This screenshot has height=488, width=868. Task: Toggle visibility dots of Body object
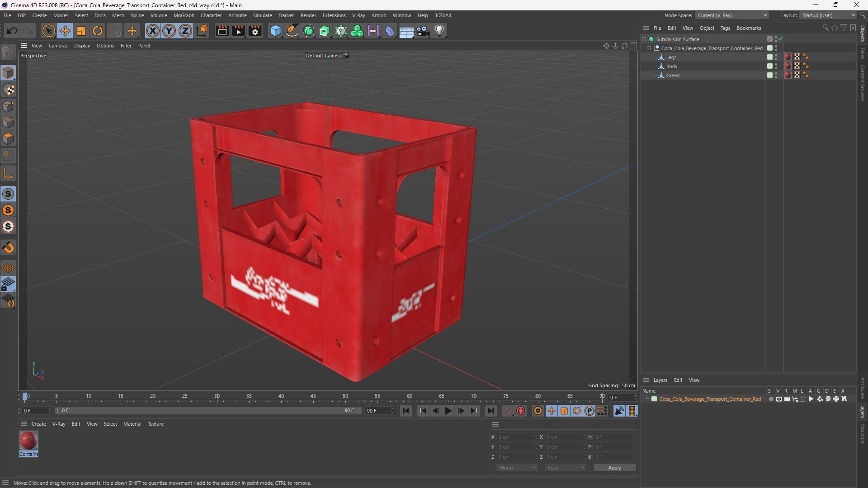point(776,66)
